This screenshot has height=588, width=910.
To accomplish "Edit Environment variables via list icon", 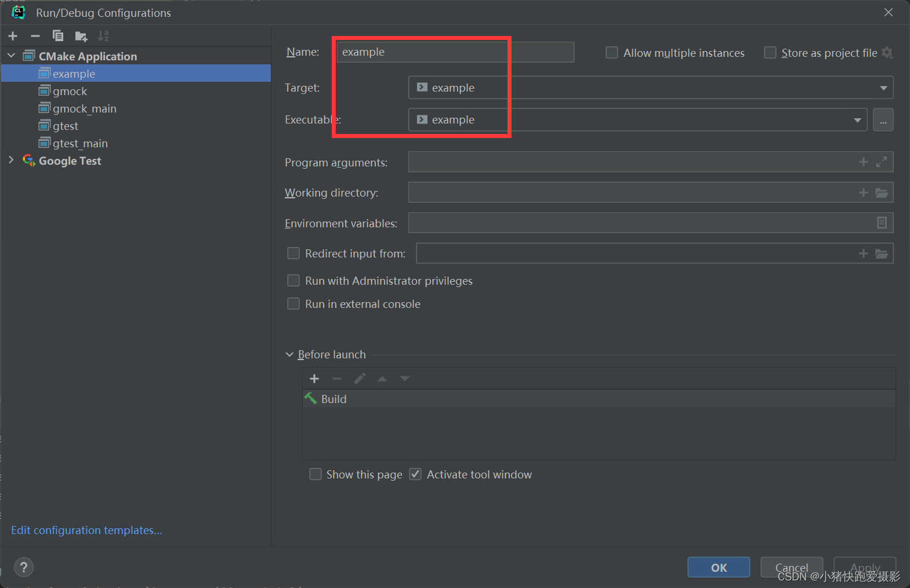I will [882, 223].
